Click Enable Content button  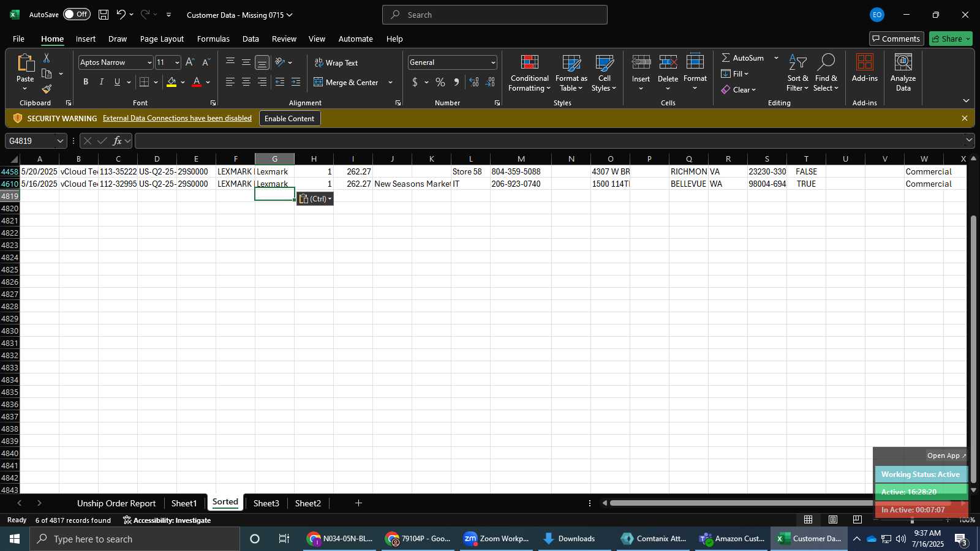click(290, 118)
